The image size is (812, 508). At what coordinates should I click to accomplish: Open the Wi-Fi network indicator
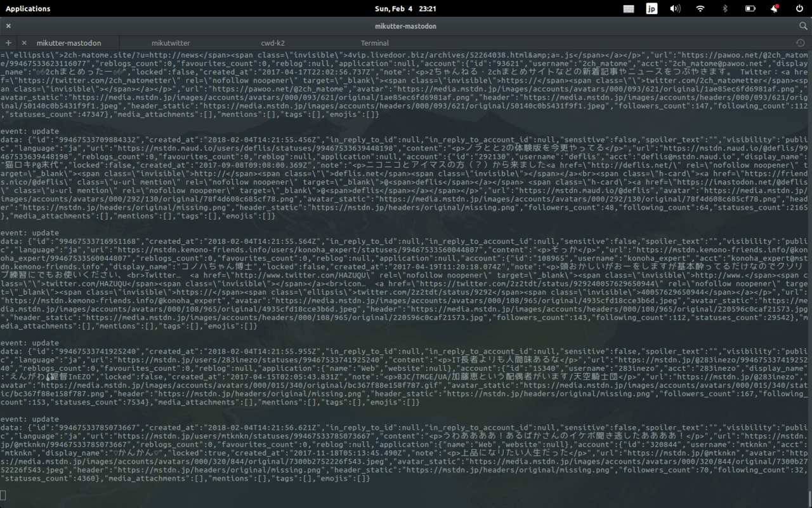coord(700,9)
